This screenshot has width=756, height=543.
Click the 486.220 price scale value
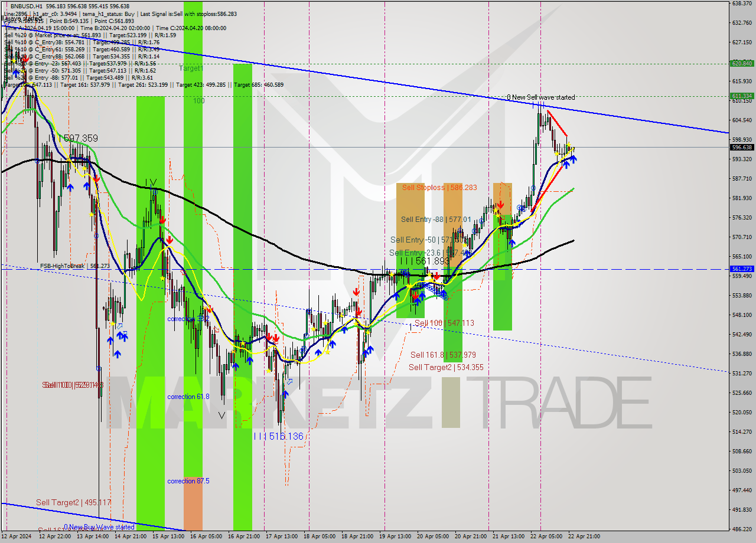(x=742, y=529)
